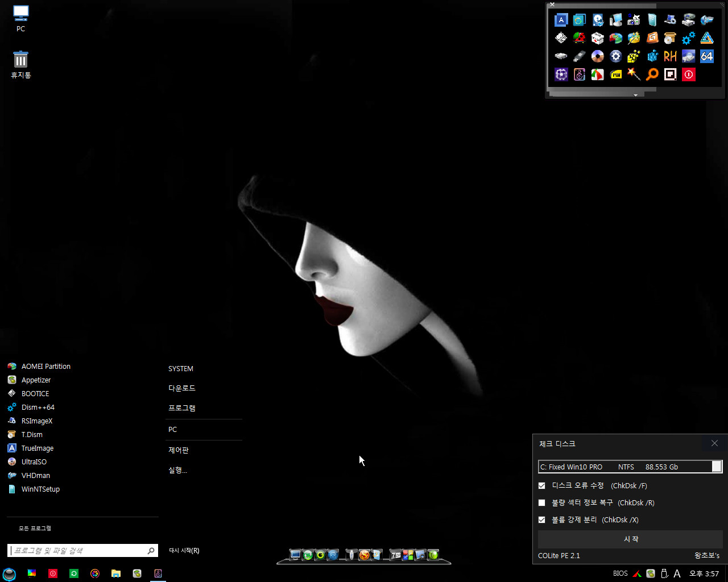Image resolution: width=728 pixels, height=582 pixels.
Task: Expand the C: Fixed Win10 PRO drive dropdown
Action: [x=717, y=467]
